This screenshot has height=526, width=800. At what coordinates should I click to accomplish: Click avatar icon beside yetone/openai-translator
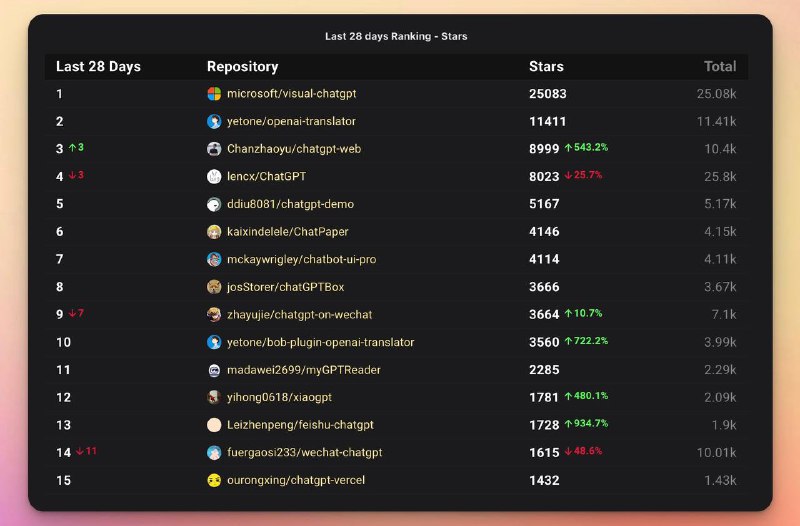click(x=214, y=122)
